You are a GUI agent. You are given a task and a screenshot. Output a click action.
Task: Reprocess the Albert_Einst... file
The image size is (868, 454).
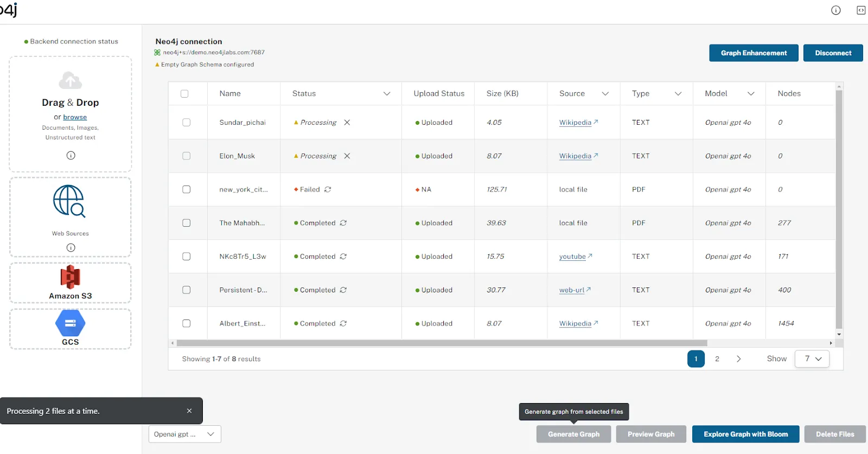[x=343, y=323]
